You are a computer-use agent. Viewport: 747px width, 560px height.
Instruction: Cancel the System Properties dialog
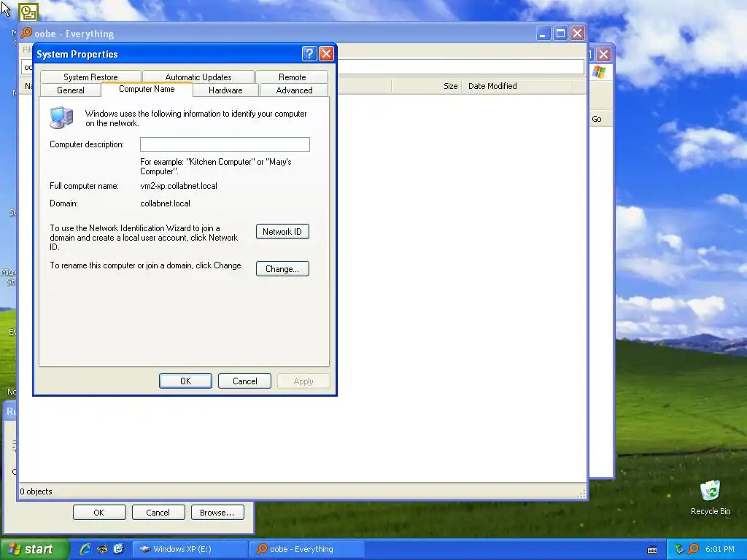244,381
